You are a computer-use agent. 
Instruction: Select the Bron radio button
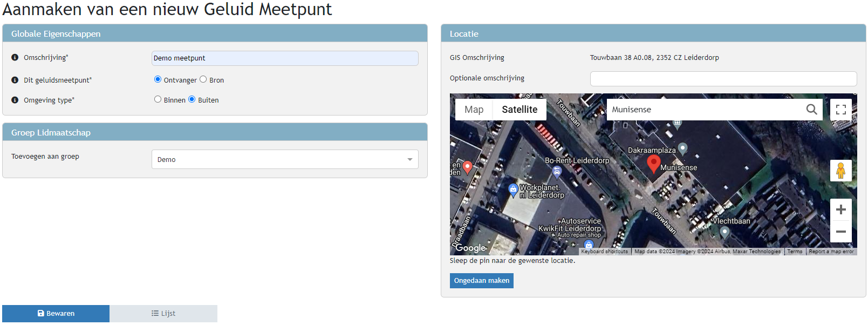[x=203, y=79]
